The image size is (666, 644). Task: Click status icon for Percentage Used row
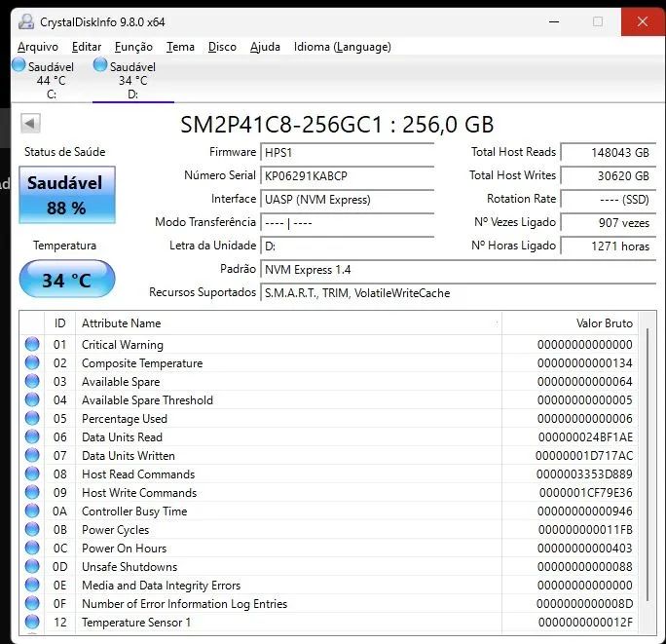click(x=32, y=418)
